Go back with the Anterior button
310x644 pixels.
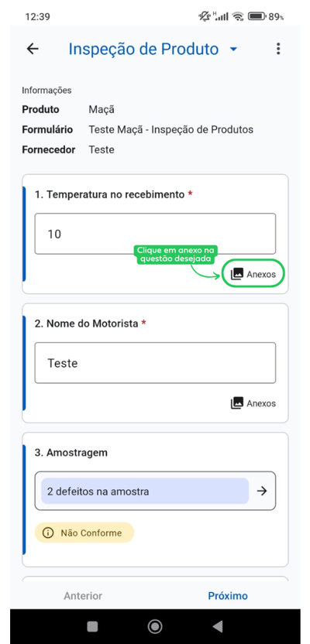pos(83,595)
